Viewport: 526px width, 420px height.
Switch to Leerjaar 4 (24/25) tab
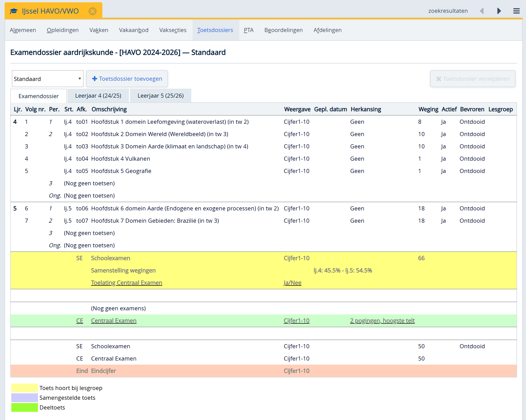(98, 96)
